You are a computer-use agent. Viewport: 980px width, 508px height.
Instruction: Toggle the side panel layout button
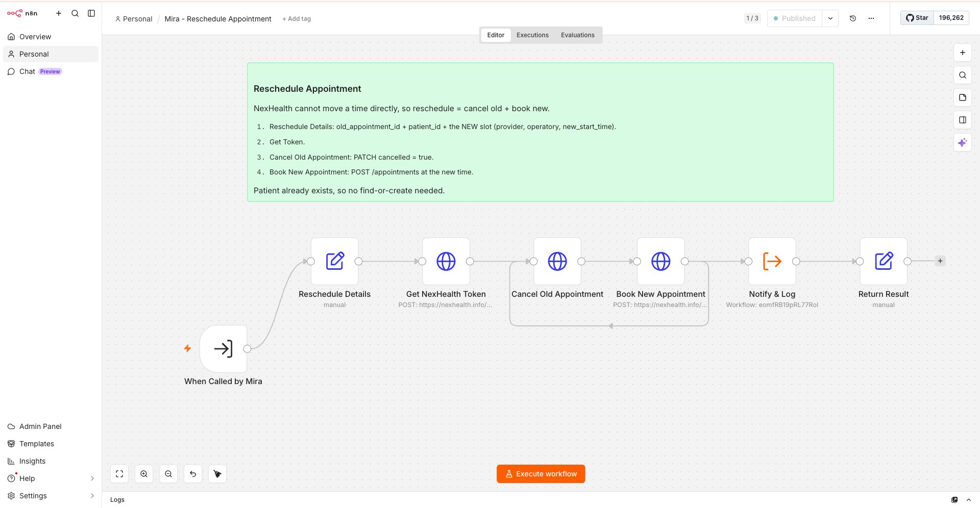pos(963,120)
